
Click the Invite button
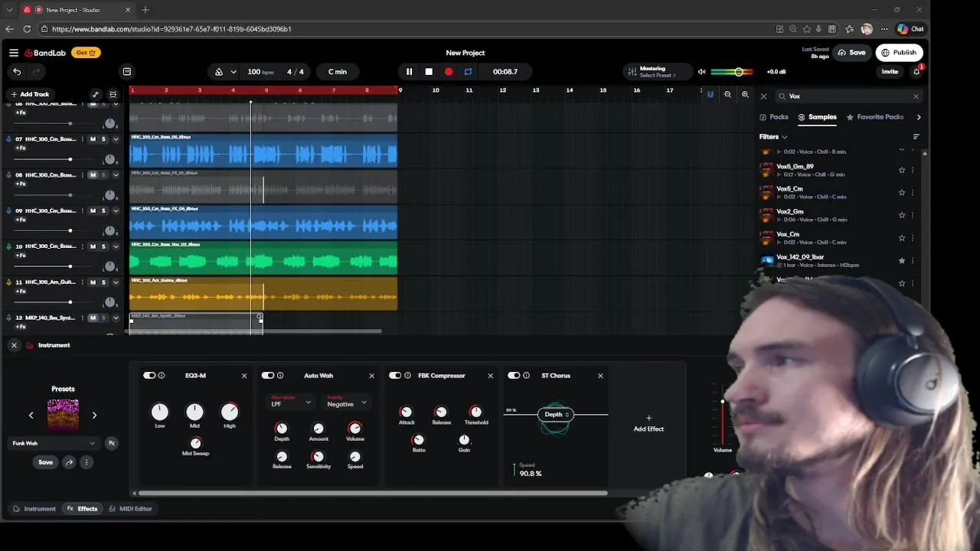pyautogui.click(x=890, y=72)
